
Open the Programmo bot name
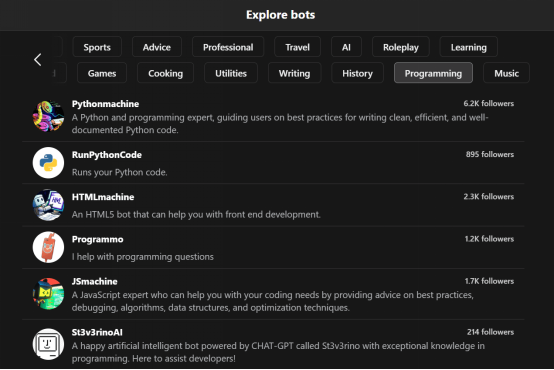(x=98, y=239)
